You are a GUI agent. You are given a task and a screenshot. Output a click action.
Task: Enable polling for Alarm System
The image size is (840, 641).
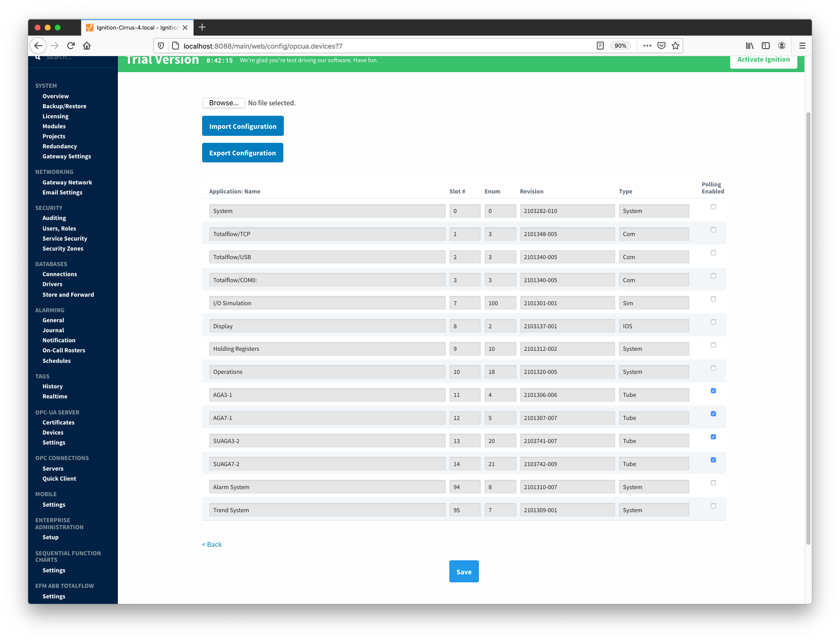[x=713, y=483]
